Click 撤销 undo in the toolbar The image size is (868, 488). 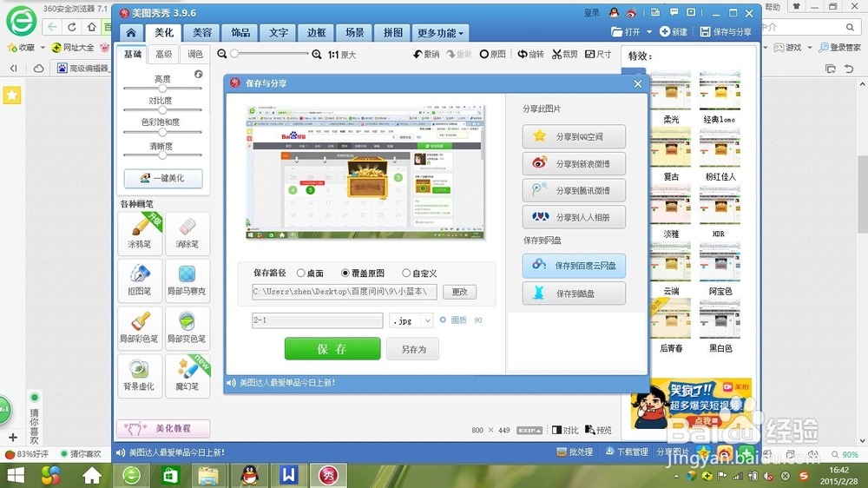(425, 55)
